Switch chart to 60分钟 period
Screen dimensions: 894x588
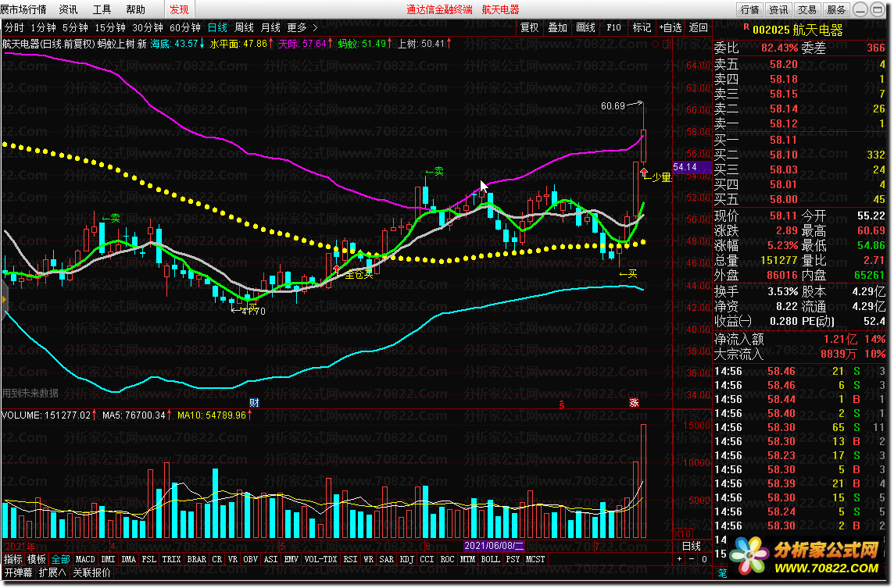[x=185, y=27]
